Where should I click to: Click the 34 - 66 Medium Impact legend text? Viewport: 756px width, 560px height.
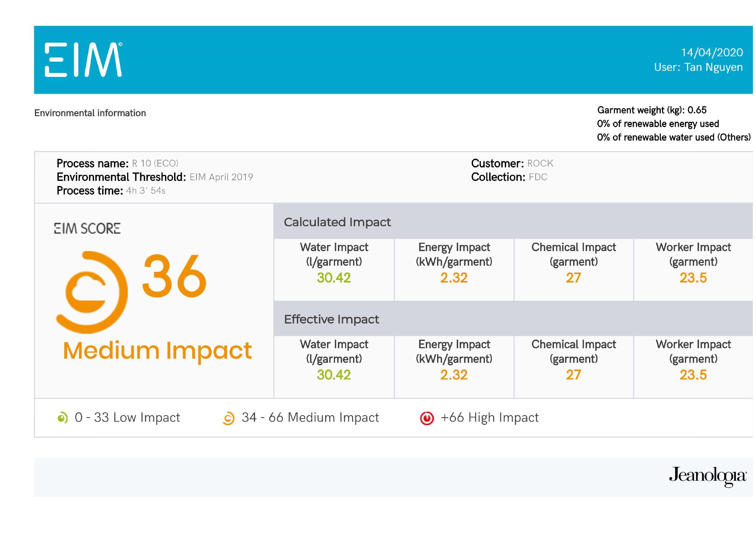click(x=310, y=418)
